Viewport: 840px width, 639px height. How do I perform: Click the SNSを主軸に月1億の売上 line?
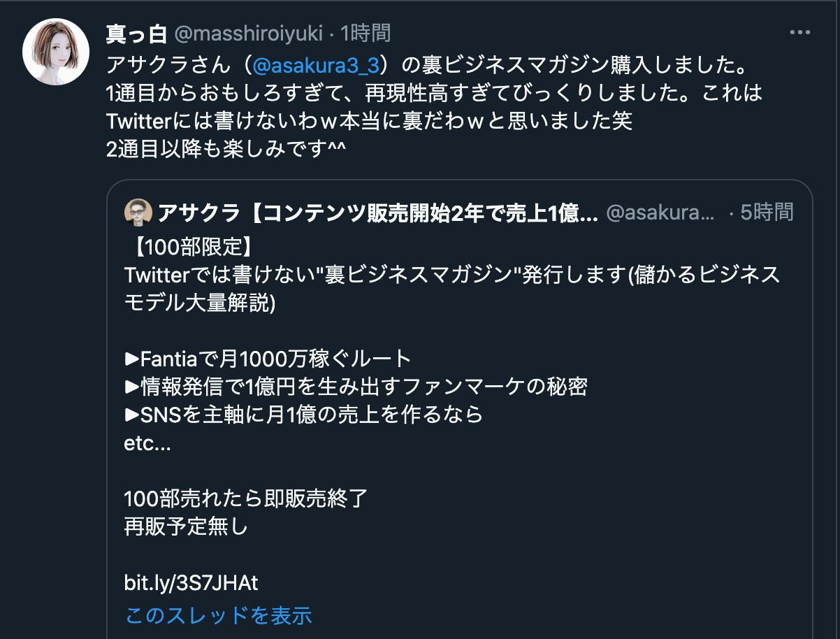tap(303, 415)
